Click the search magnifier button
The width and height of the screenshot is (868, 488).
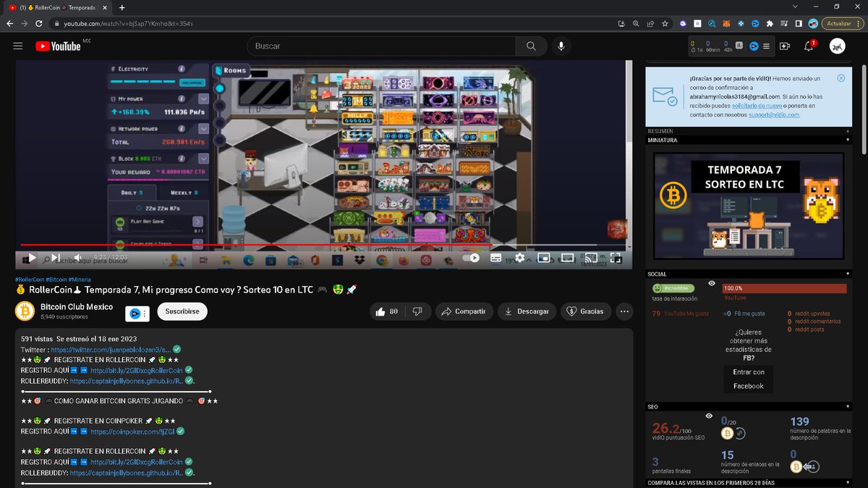click(532, 46)
